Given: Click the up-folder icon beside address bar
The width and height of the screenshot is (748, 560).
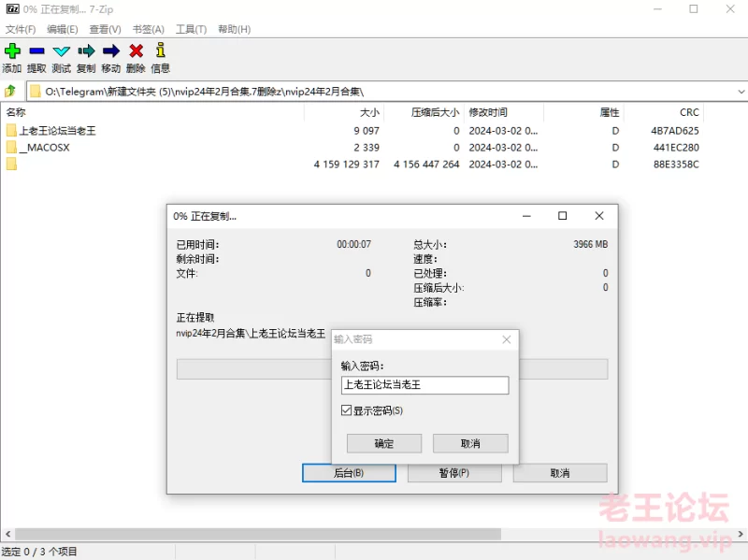Looking at the screenshot, I should pyautogui.click(x=10, y=91).
